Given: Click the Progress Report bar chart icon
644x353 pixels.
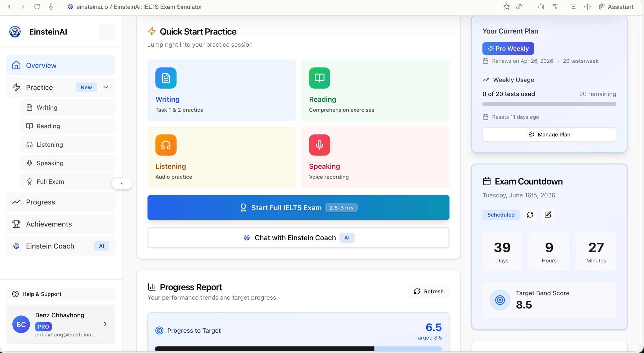Looking at the screenshot, I should point(152,287).
